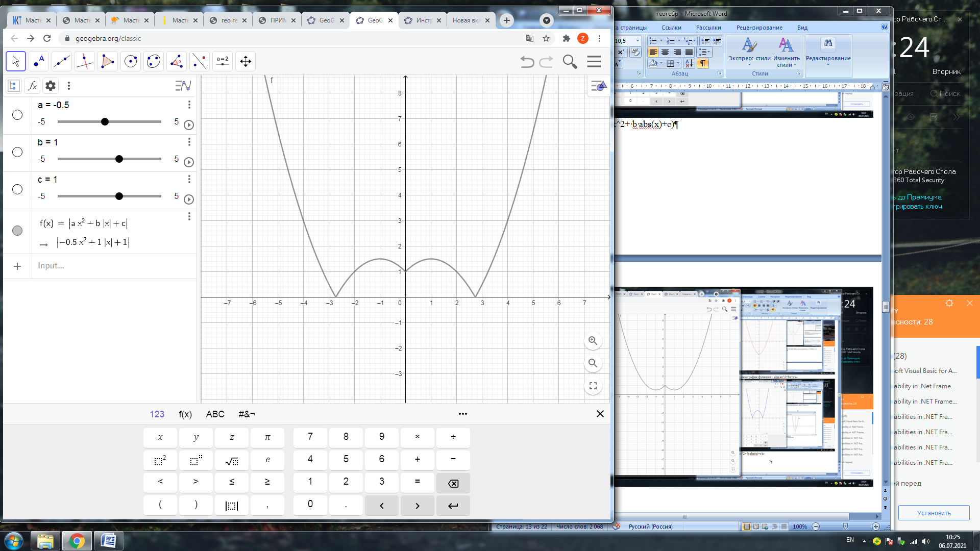Select the Slider tool (a=2)

pyautogui.click(x=223, y=61)
